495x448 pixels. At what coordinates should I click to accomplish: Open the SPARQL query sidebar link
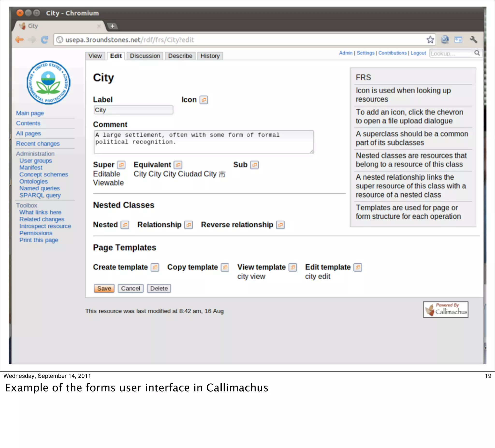(40, 195)
